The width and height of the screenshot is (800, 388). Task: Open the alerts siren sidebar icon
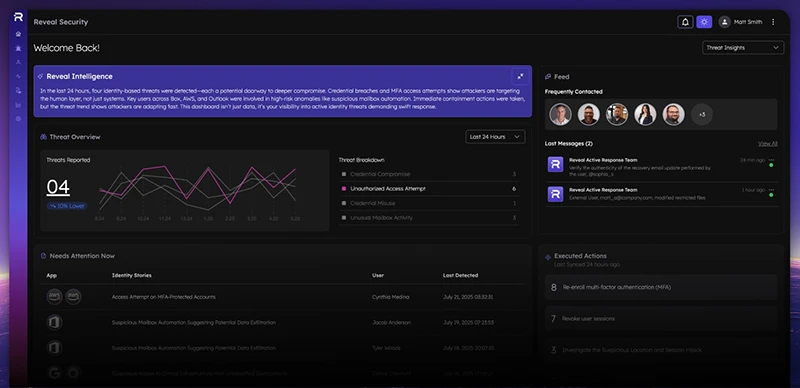coord(18,48)
